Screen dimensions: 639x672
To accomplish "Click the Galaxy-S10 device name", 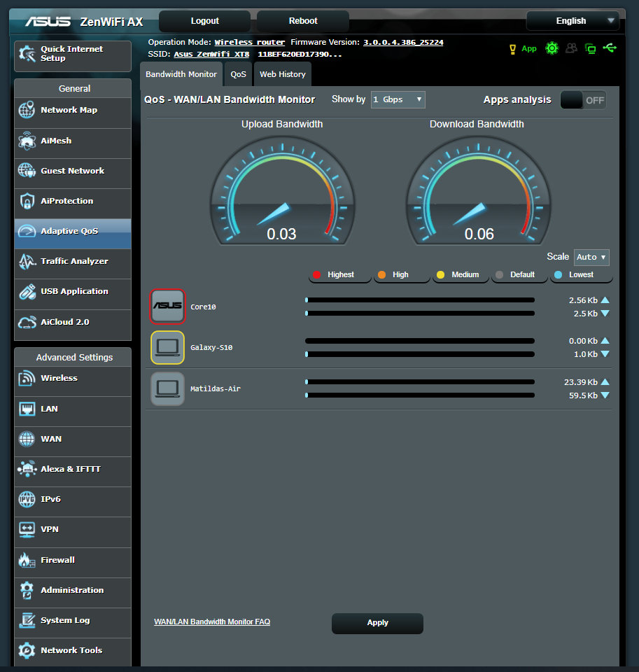I will 211,348.
